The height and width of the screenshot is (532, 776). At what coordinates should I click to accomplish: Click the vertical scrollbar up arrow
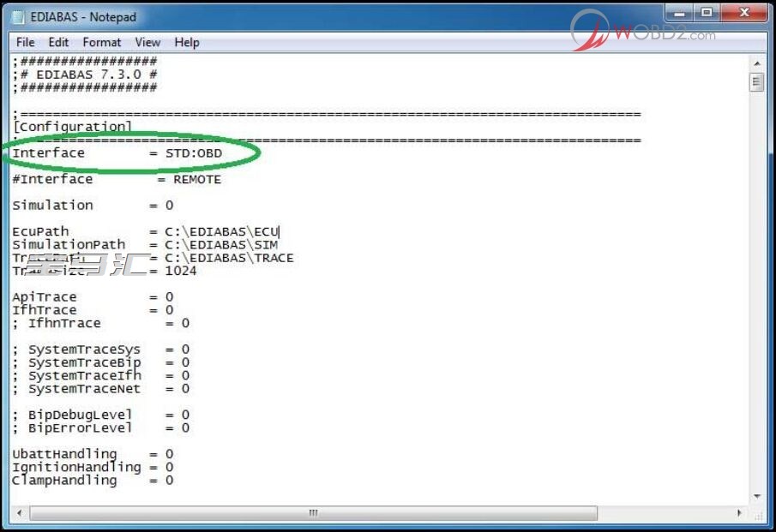click(x=756, y=63)
